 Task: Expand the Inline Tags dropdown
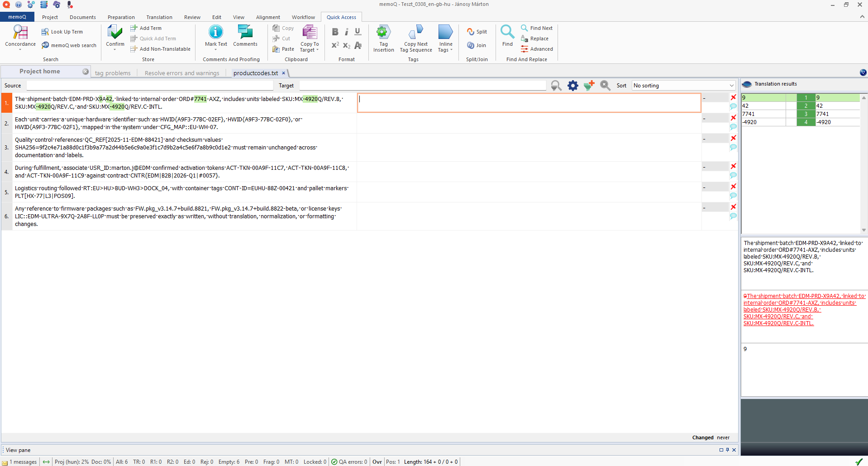pyautogui.click(x=445, y=50)
